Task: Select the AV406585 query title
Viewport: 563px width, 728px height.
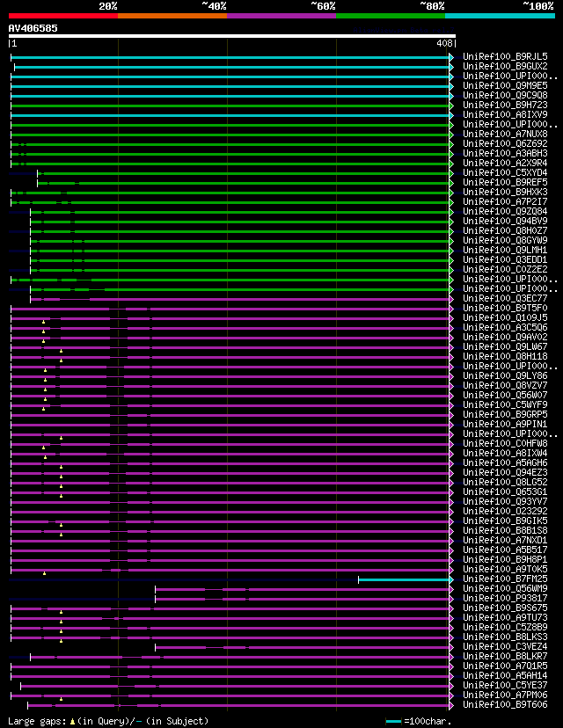Action: (x=33, y=28)
